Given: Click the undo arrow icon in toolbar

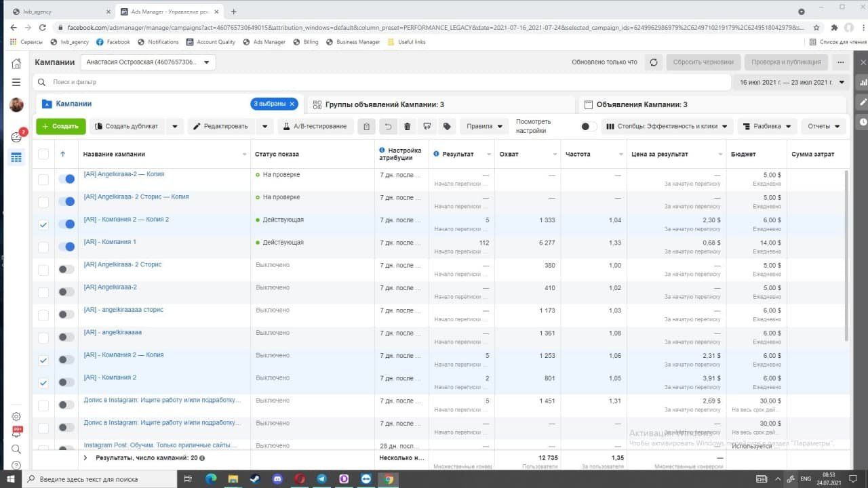Looking at the screenshot, I should point(388,126).
